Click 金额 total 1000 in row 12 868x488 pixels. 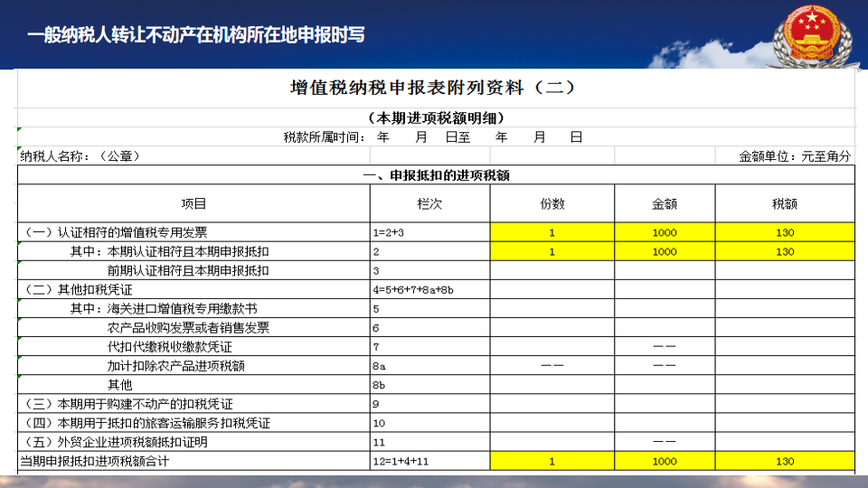pos(665,461)
